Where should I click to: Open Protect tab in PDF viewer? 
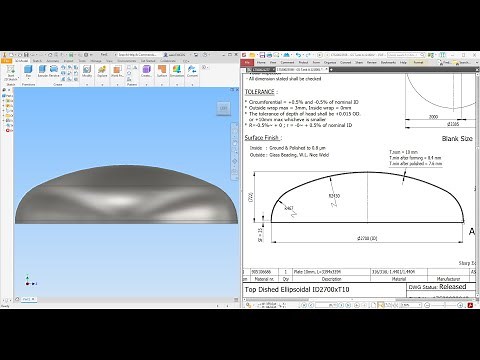pyautogui.click(x=303, y=62)
